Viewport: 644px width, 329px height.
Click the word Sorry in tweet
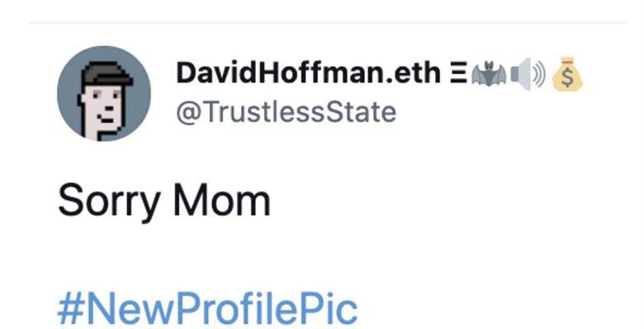(109, 201)
